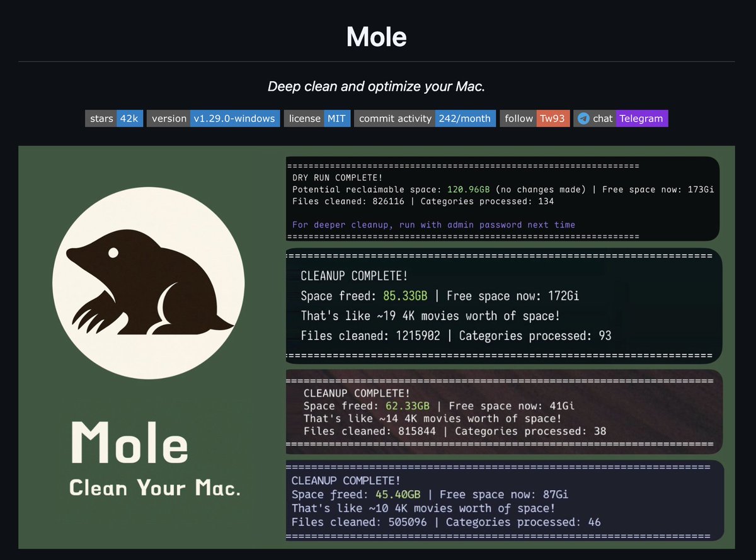The image size is (756, 560).
Task: Click 'Files cleaned: 505096' line
Action: tap(446, 522)
